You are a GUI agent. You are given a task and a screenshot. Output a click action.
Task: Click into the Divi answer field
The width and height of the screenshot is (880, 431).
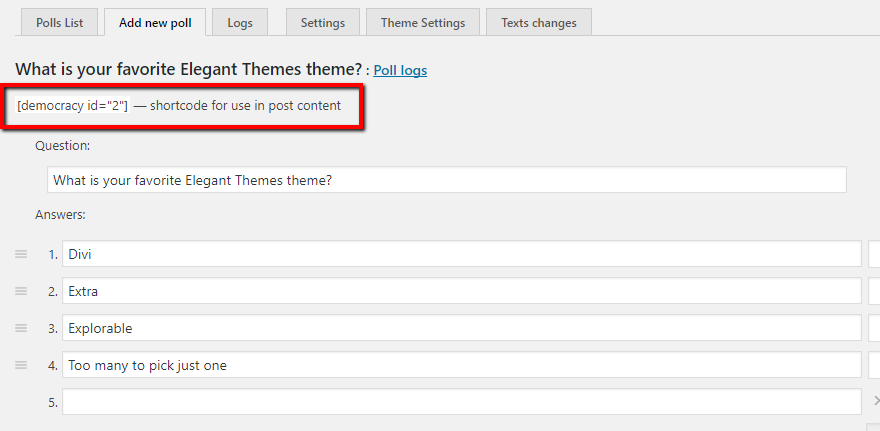click(461, 254)
